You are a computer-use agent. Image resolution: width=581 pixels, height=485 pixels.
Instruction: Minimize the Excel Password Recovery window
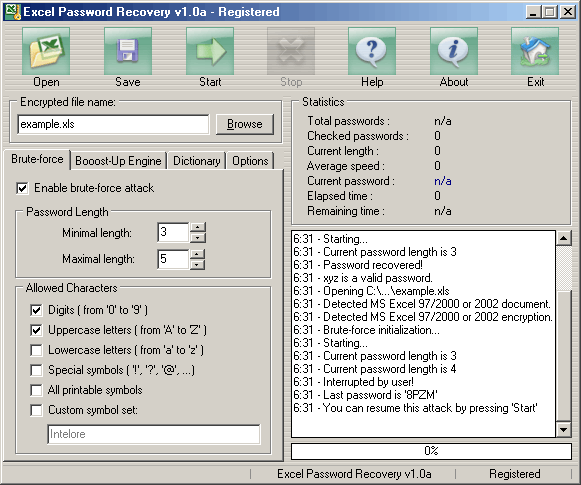533,12
